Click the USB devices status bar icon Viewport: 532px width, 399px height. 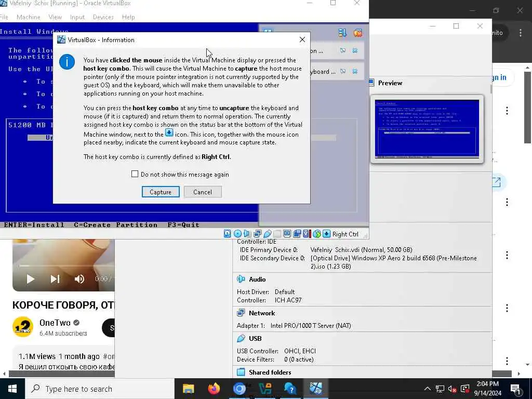(x=268, y=234)
